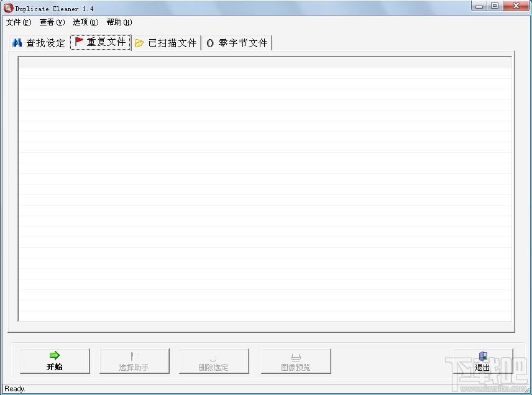Click the 开始 start button
Viewport: 532px width, 395px height.
[x=55, y=361]
